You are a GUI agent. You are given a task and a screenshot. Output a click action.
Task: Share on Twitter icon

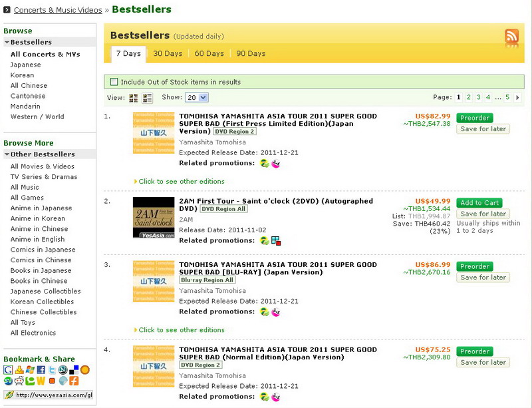coord(52,369)
